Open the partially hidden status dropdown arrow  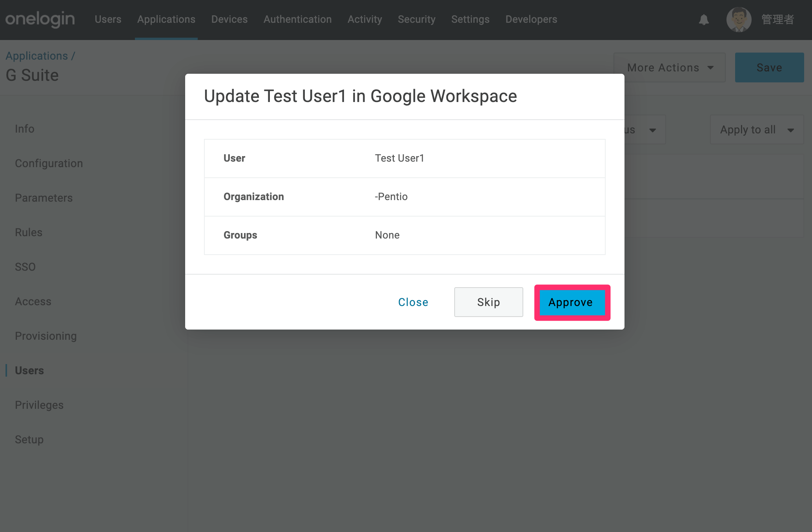pos(652,130)
